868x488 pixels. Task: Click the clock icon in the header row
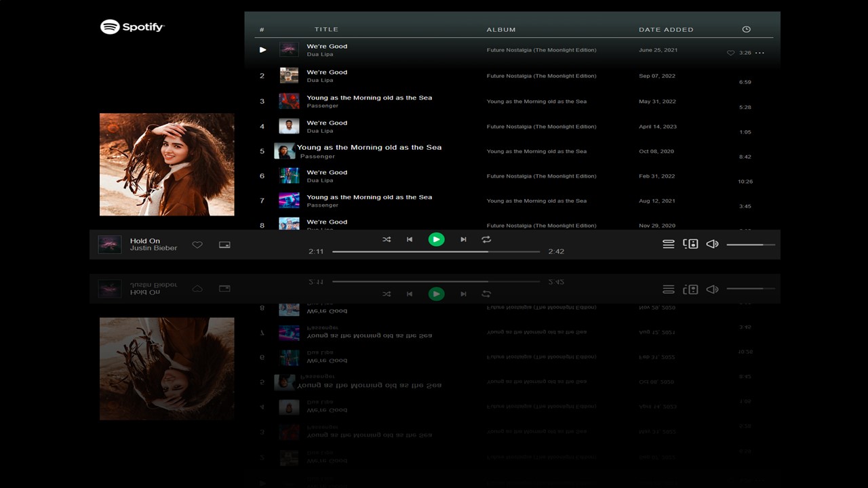(746, 29)
